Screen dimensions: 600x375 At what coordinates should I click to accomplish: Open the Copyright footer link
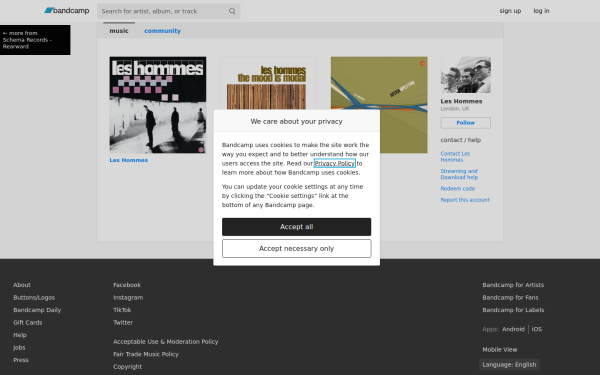click(127, 367)
